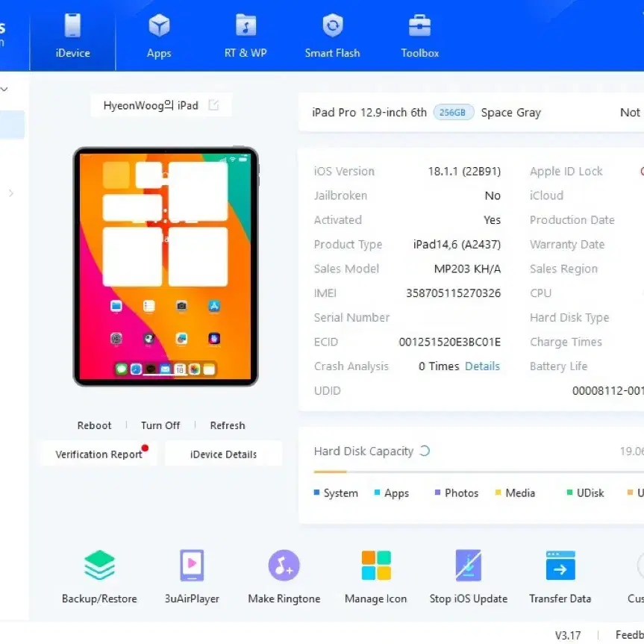Viewport: 644px width, 644px height.
Task: Click the UDID label
Action: pyautogui.click(x=328, y=390)
